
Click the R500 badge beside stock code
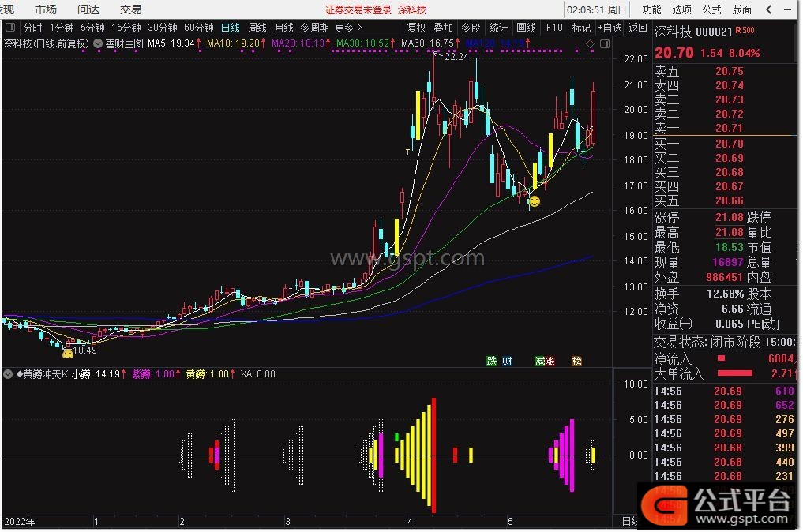coord(745,30)
